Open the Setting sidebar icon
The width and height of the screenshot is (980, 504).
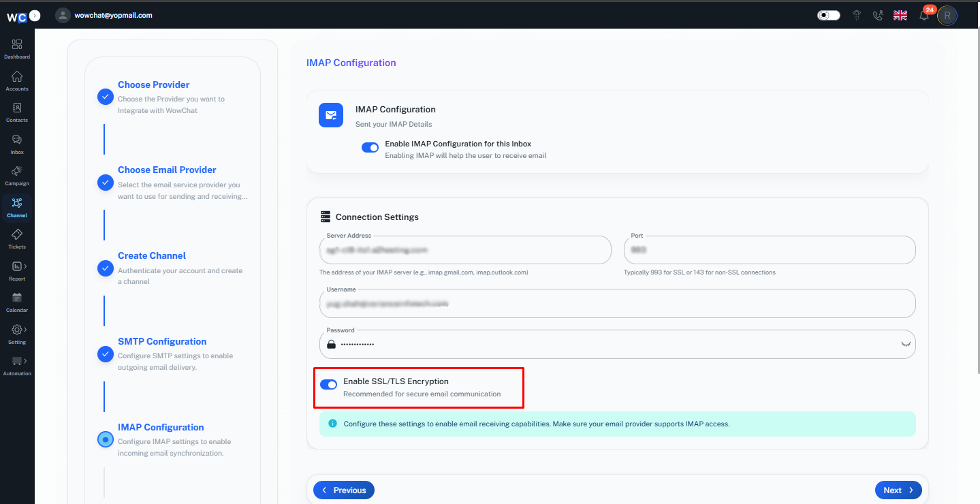[x=17, y=334]
